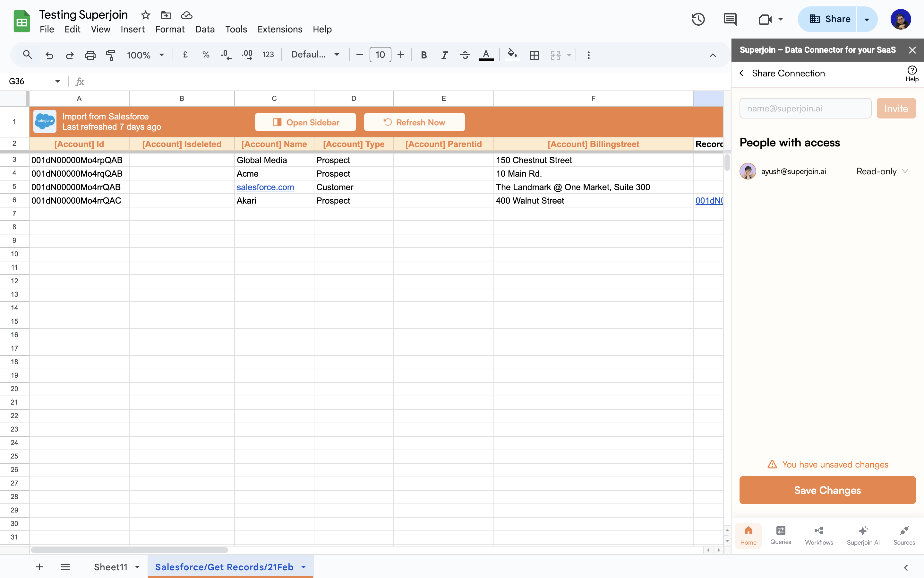Open the text color picker
The image size is (924, 578).
point(486,55)
